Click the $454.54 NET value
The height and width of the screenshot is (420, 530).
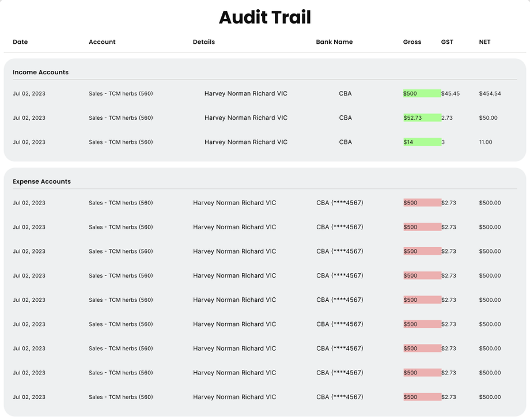pyautogui.click(x=490, y=93)
